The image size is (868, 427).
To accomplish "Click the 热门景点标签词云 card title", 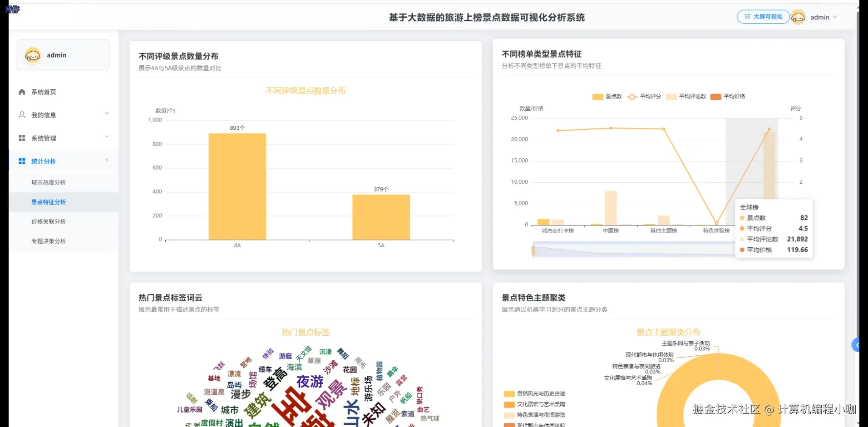I will coord(170,298).
